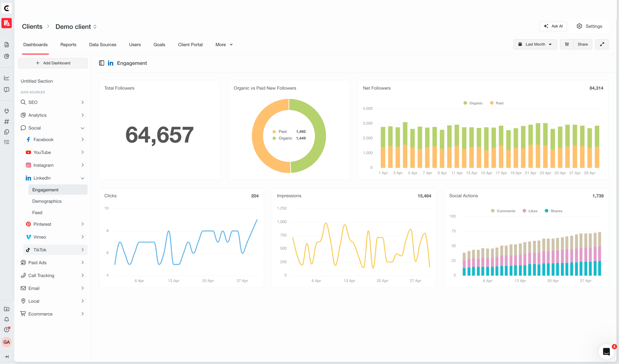Open the red clients building icon
Image resolution: width=619 pixels, height=364 pixels.
point(7,23)
